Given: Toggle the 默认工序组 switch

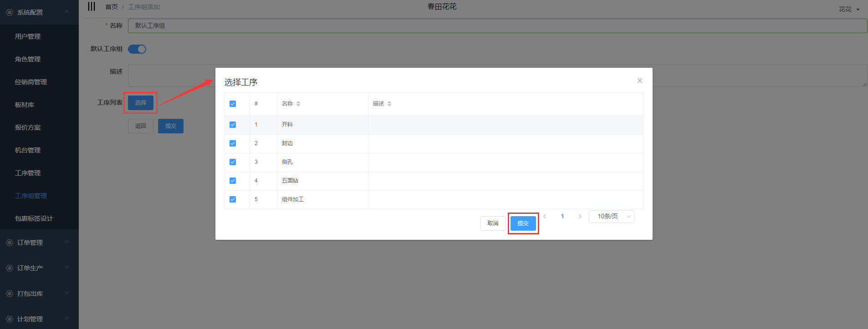Looking at the screenshot, I should pyautogui.click(x=137, y=49).
